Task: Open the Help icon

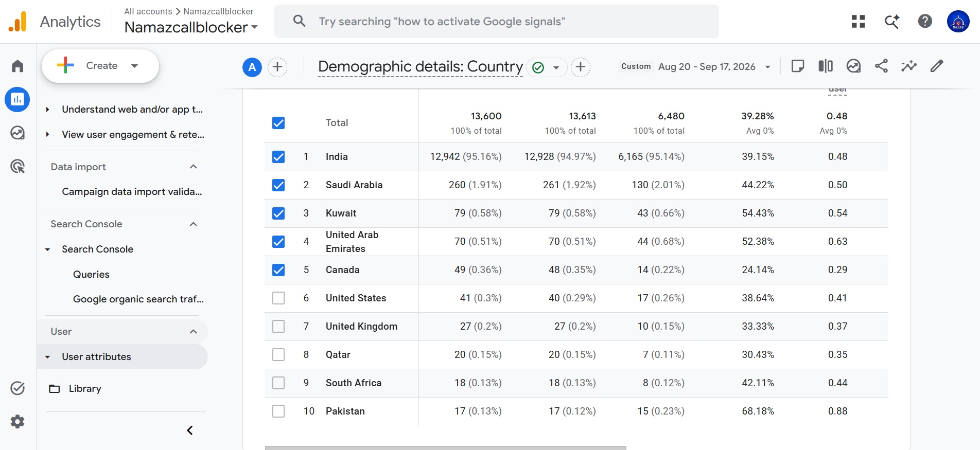Action: tap(925, 21)
